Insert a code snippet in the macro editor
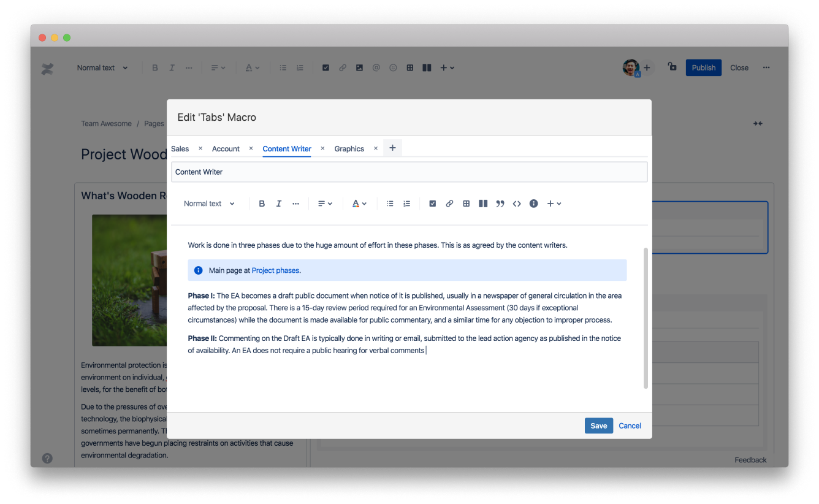 [x=517, y=203]
